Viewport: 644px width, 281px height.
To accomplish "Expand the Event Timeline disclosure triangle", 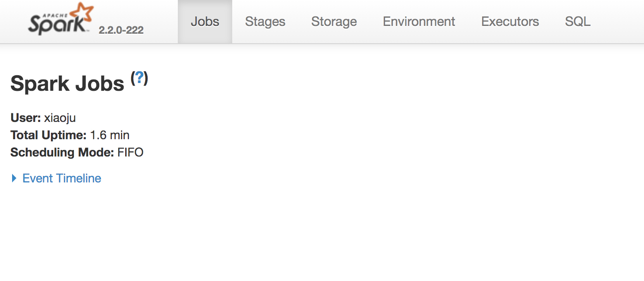I will (14, 178).
